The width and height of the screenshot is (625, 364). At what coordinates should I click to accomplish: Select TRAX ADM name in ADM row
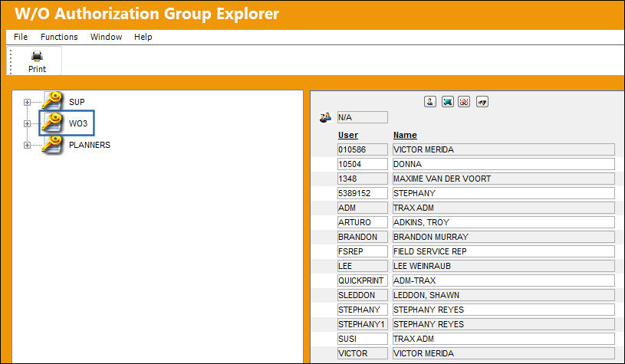click(x=503, y=208)
